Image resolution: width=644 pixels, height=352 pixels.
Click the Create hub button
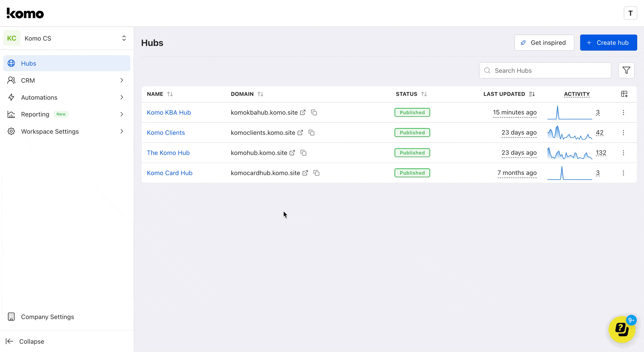(608, 43)
